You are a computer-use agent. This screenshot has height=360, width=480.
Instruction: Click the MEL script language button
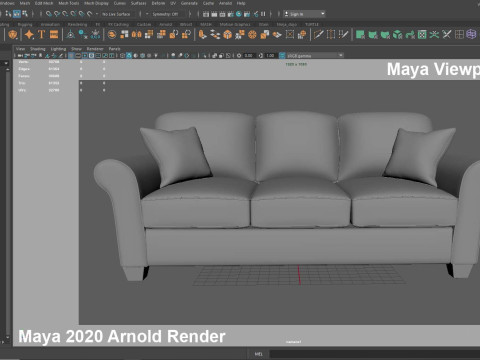(259, 354)
